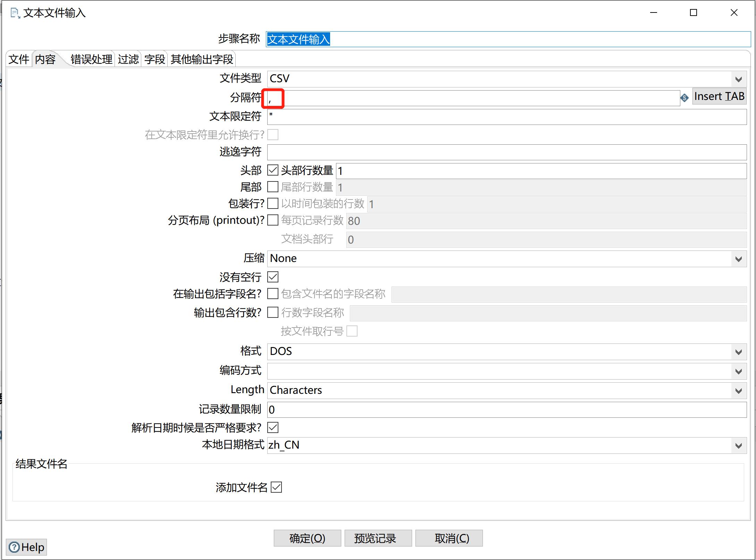Select the 内容 tab
This screenshot has width=756, height=560.
45,59
